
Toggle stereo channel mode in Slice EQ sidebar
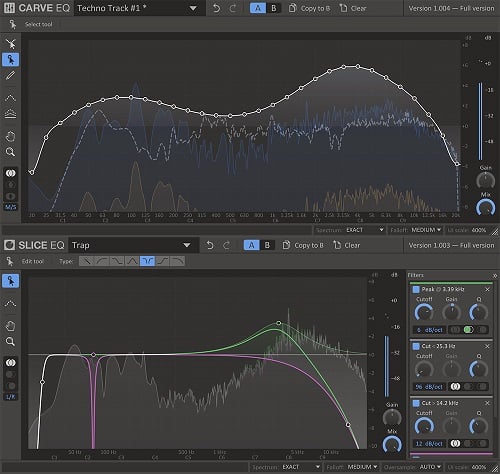click(x=10, y=363)
